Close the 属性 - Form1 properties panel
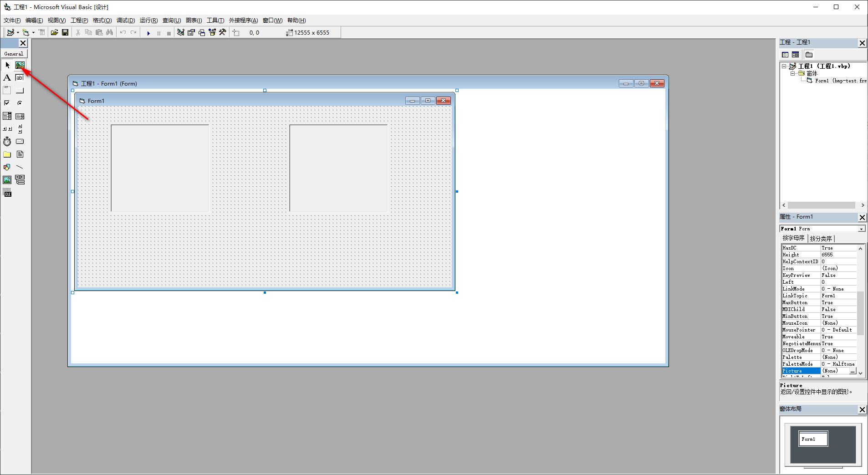Viewport: 868px width, 475px height. (862, 217)
